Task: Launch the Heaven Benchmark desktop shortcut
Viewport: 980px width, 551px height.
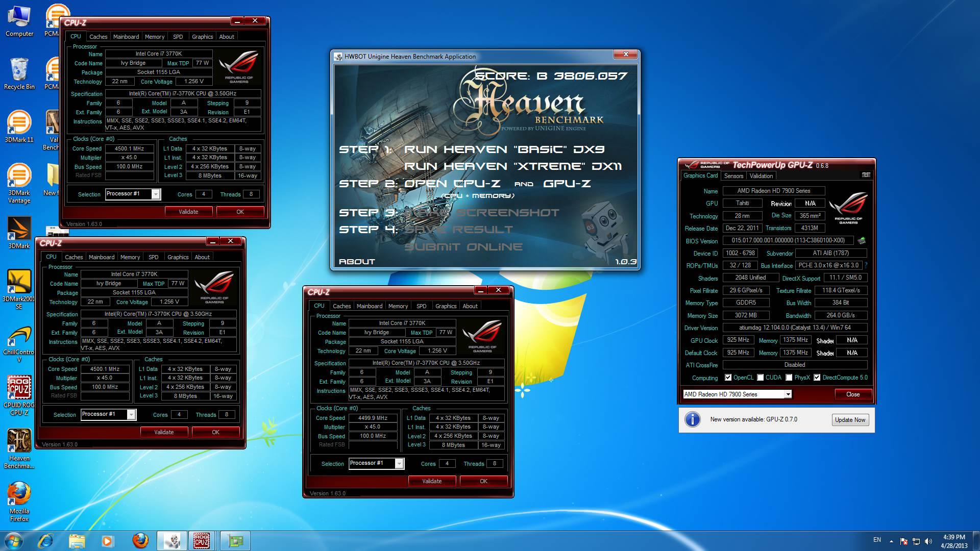Action: [19, 449]
